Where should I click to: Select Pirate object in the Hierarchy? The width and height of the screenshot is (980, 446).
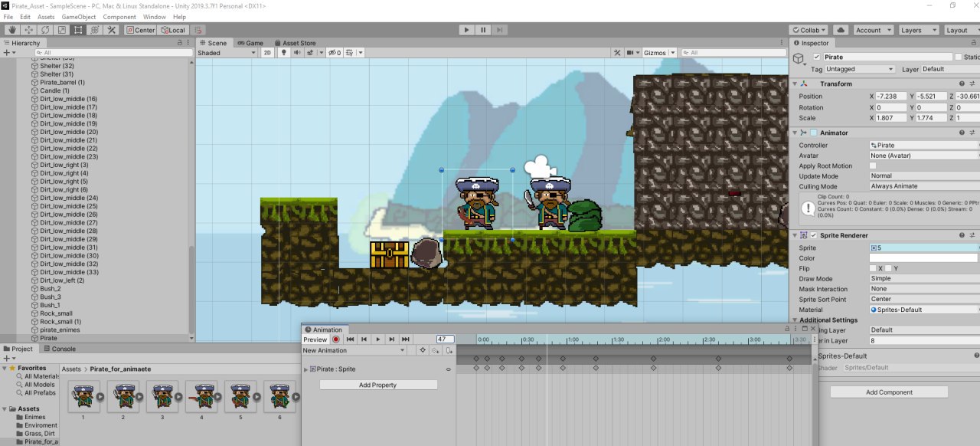tap(48, 338)
